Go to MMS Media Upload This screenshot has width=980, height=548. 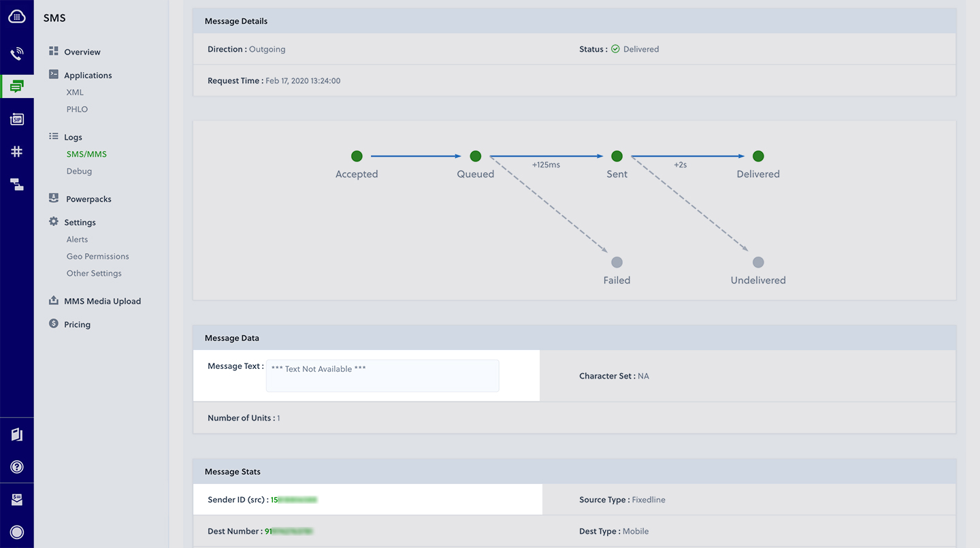(102, 301)
